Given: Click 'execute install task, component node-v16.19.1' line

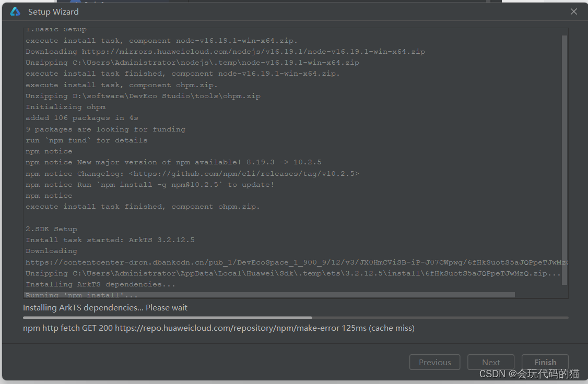Looking at the screenshot, I should 162,41.
